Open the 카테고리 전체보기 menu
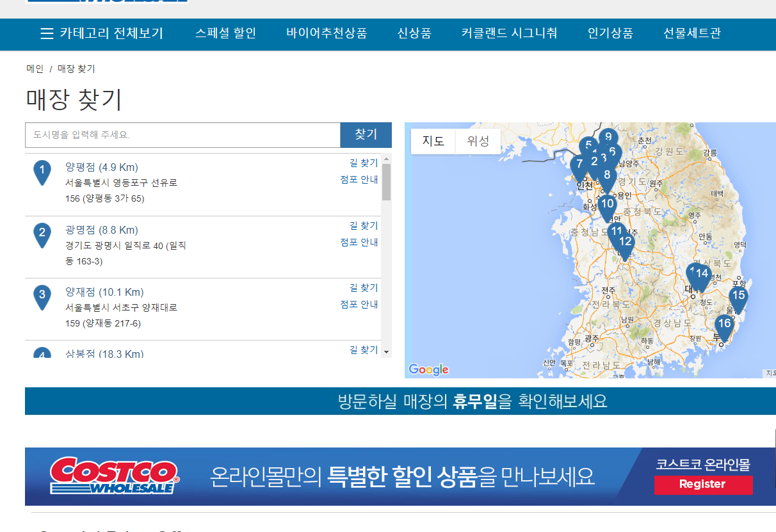This screenshot has height=532, width=776. (102, 34)
